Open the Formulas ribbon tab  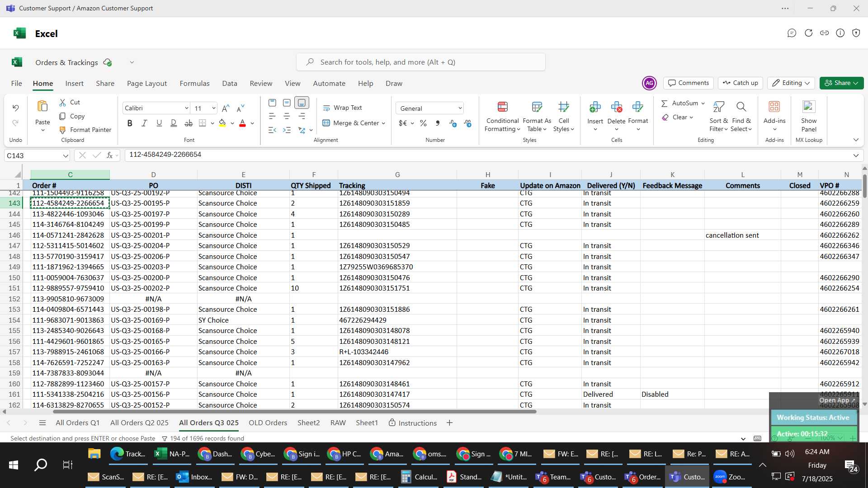[x=194, y=84]
